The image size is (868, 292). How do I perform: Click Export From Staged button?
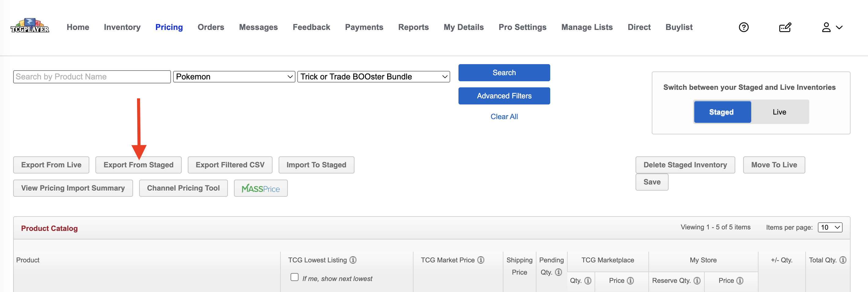139,165
